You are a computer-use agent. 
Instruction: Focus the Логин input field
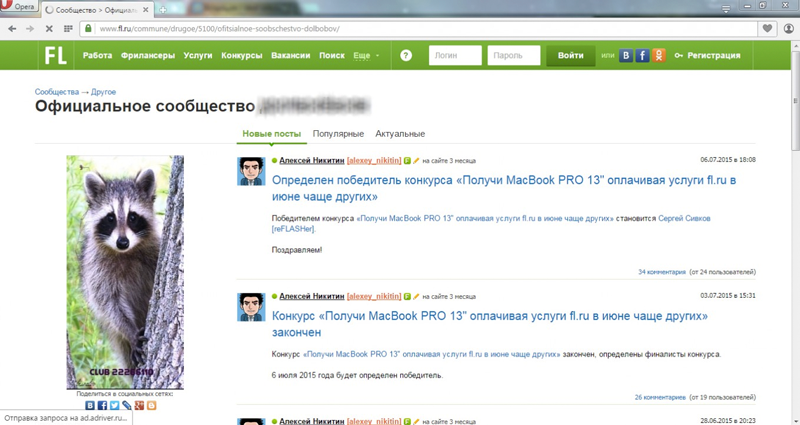tap(455, 56)
